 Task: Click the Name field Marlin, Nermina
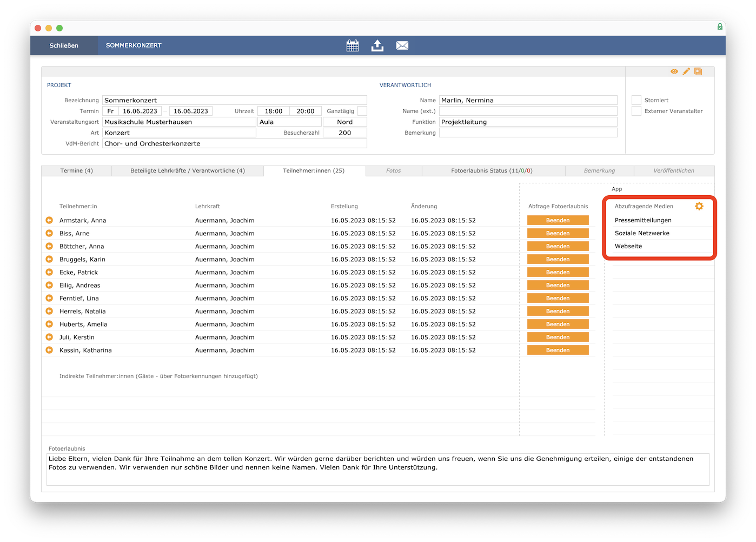point(528,100)
